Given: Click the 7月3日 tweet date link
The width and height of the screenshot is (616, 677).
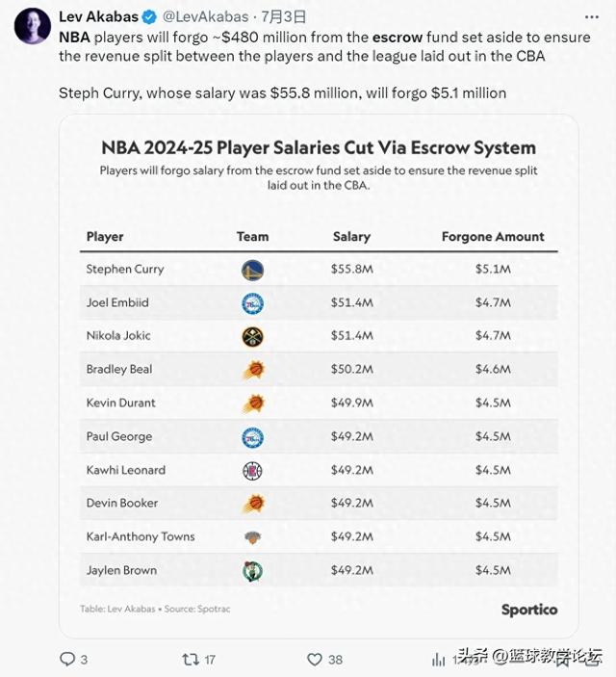Looking at the screenshot, I should [x=284, y=16].
